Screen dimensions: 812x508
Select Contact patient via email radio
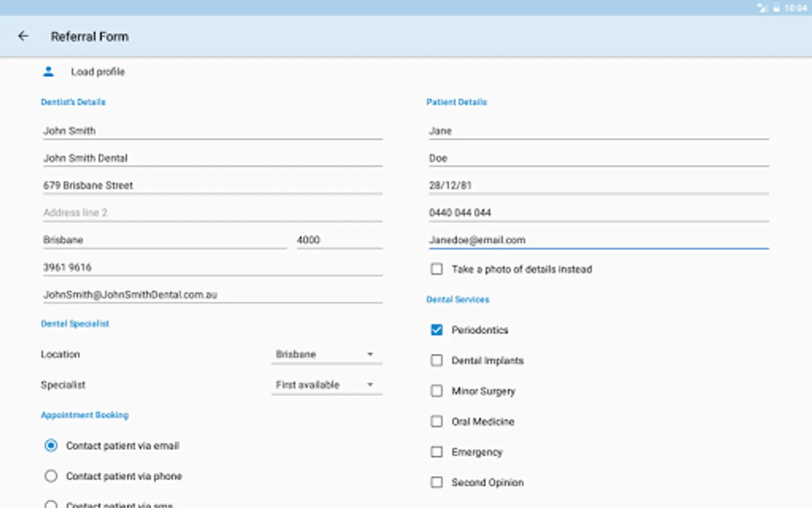pos(51,446)
